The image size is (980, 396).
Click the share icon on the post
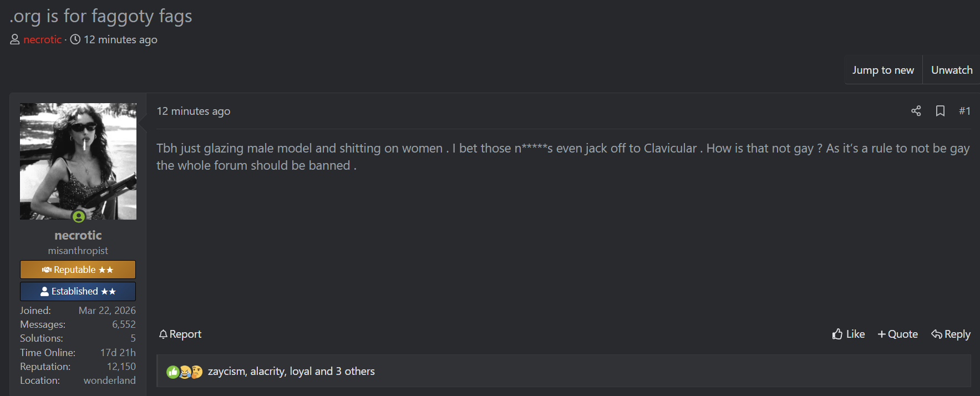point(916,111)
